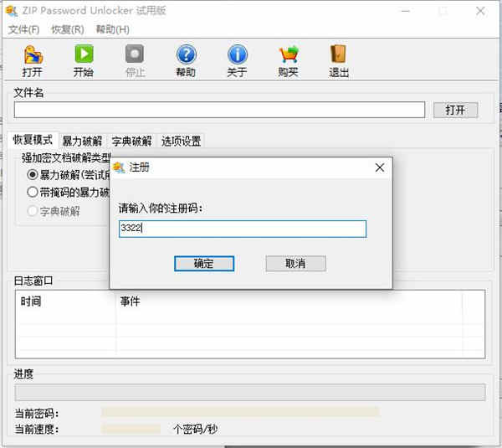
Task: Close the ZIP Password Unlocker main window
Action: (x=480, y=11)
